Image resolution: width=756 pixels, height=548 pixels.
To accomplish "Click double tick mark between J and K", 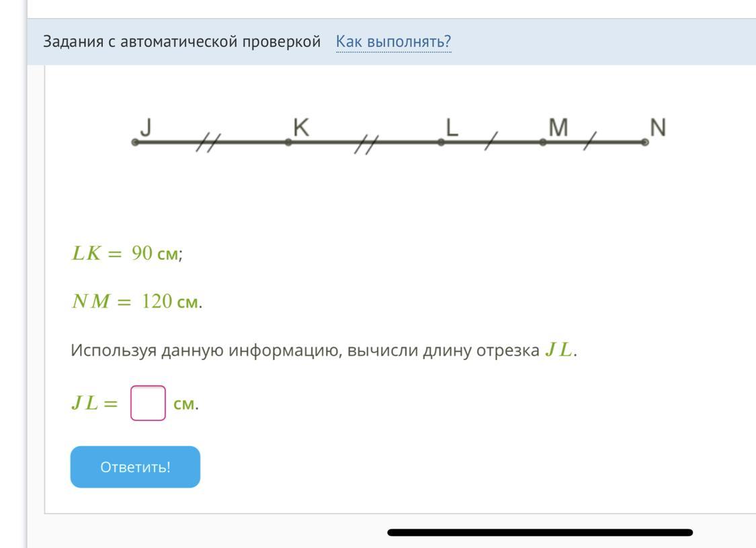I will coord(208,142).
